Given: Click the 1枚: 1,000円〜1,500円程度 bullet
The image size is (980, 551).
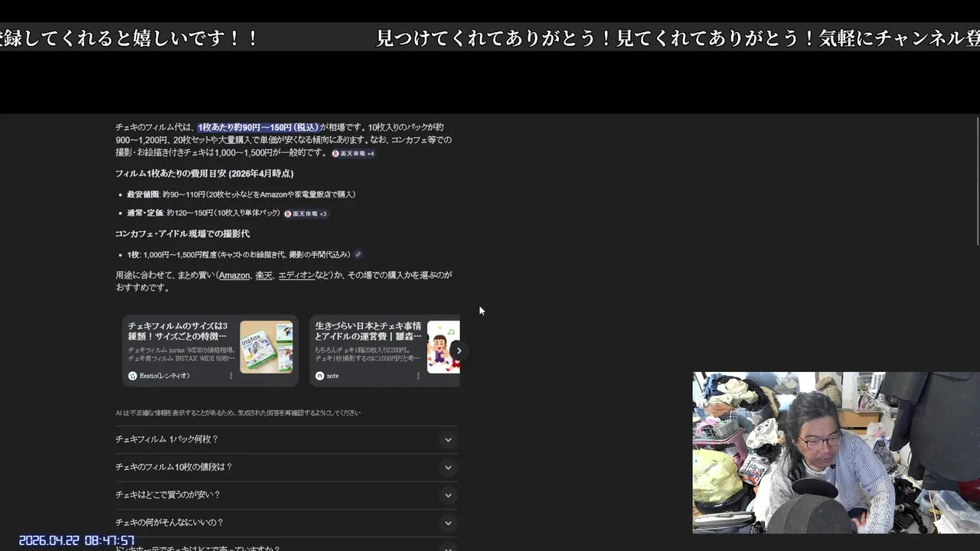Looking at the screenshot, I should pos(238,255).
